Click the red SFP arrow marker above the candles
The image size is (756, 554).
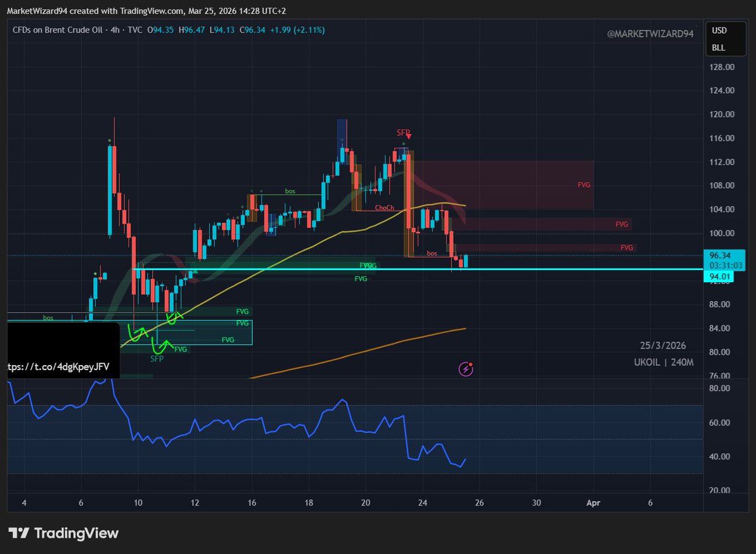pyautogui.click(x=408, y=134)
